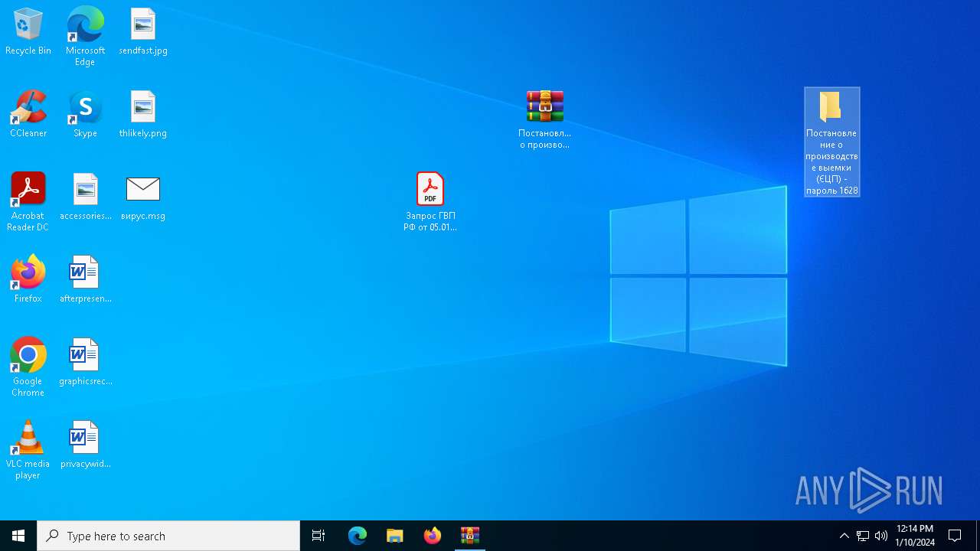Select the Постановление о производстве выемки folder
This screenshot has width=980, height=551.
[x=832, y=142]
